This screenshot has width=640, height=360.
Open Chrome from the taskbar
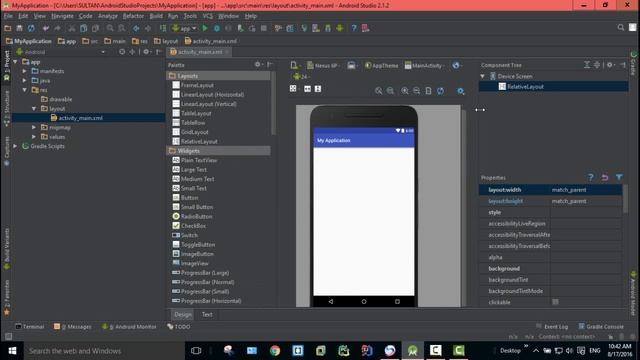(x=275, y=351)
